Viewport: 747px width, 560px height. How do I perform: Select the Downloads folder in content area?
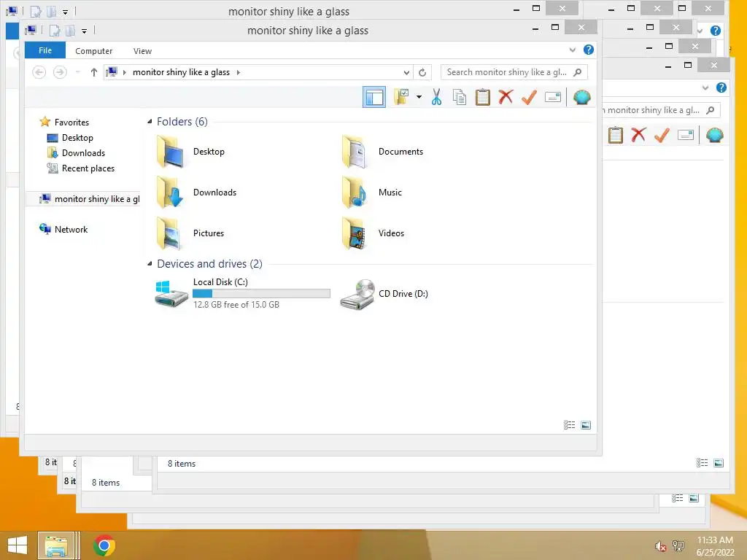196,192
